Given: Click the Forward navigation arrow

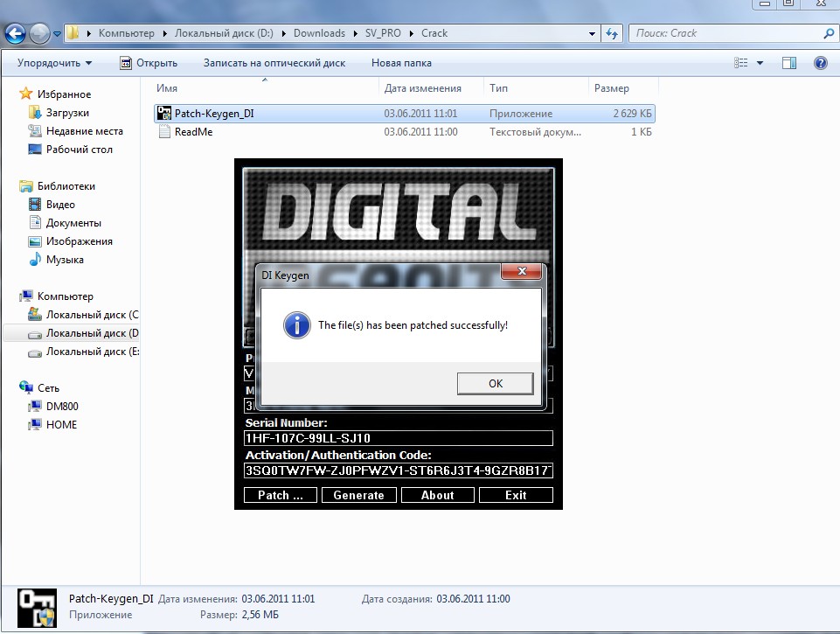Looking at the screenshot, I should 39,33.
